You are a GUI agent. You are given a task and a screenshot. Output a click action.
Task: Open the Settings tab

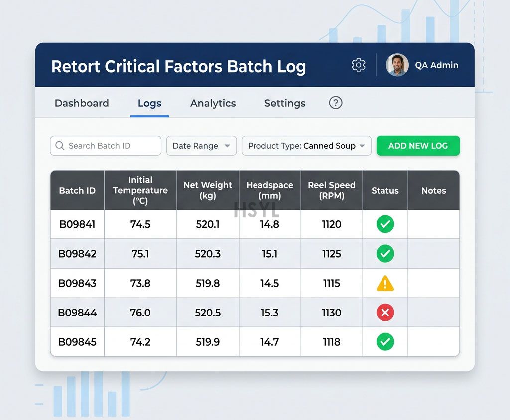tap(285, 103)
